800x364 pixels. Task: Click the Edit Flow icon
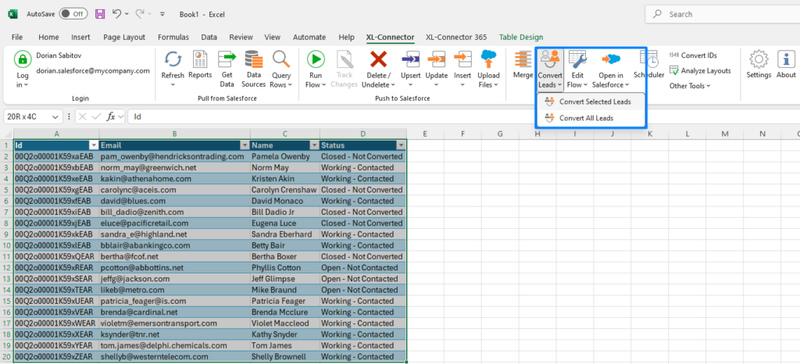click(578, 59)
